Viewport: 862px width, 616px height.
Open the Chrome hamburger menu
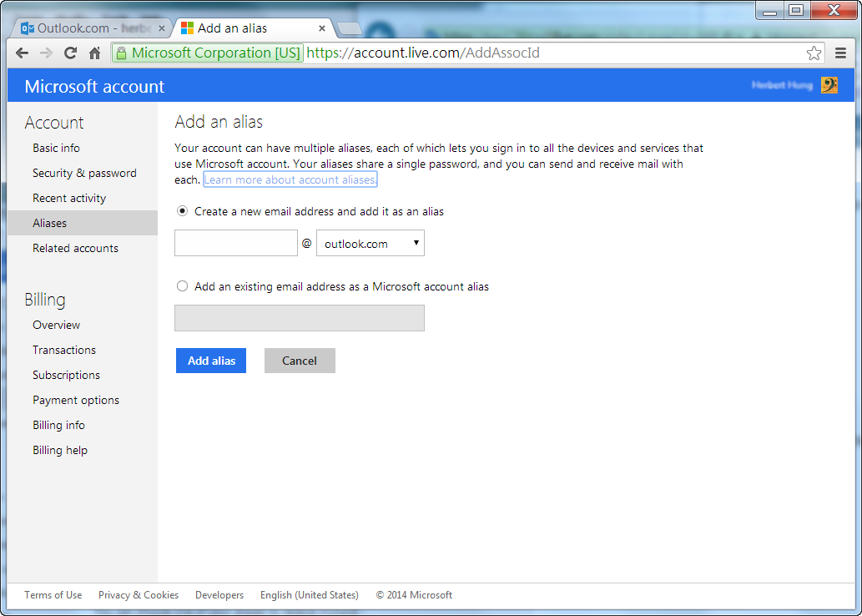(840, 53)
